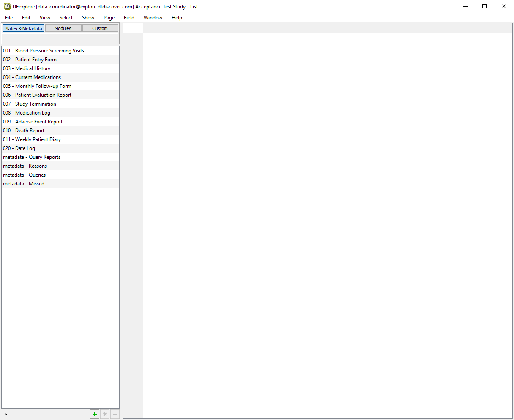
Task: Select 005 - Monthly Follow-up Form plate
Action: (x=37, y=86)
